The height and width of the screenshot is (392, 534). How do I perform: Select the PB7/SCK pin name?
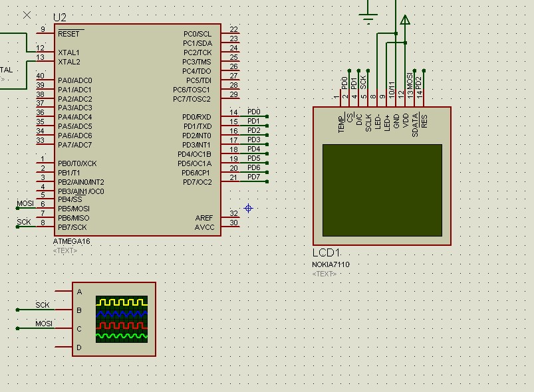tap(72, 227)
